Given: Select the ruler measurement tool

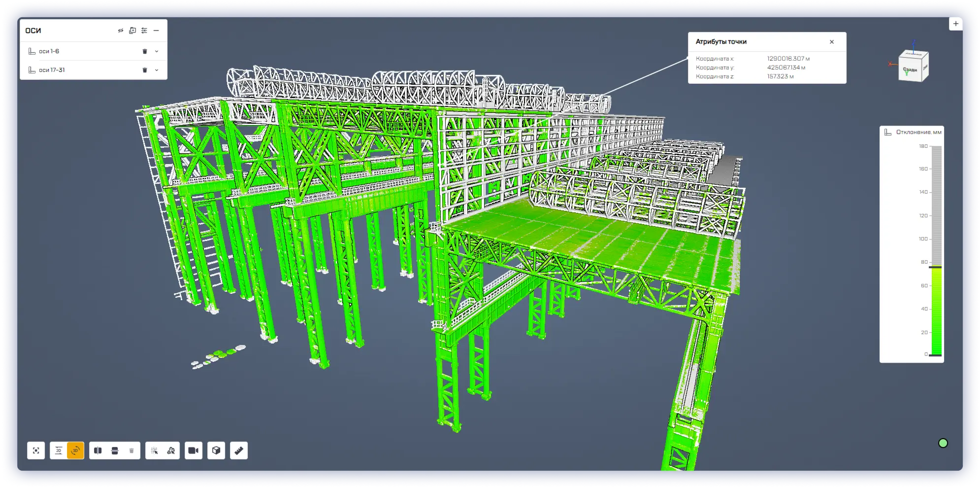Looking at the screenshot, I should (x=239, y=451).
